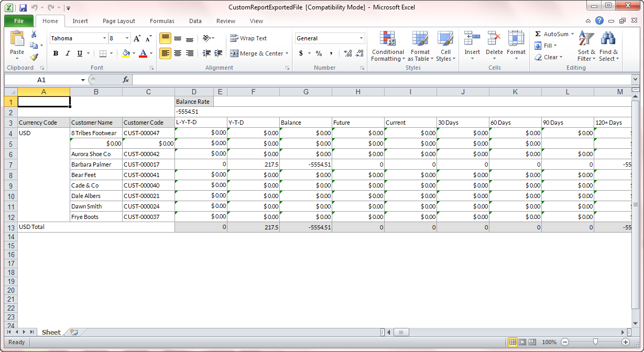Click the Format Painter brush icon
The width and height of the screenshot is (644, 352).
click(34, 57)
